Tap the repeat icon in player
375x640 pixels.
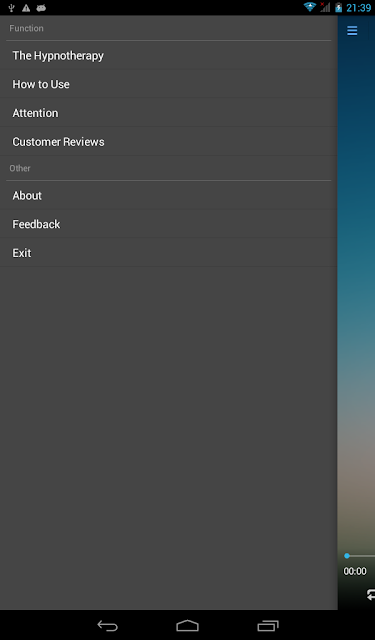[x=371, y=595]
